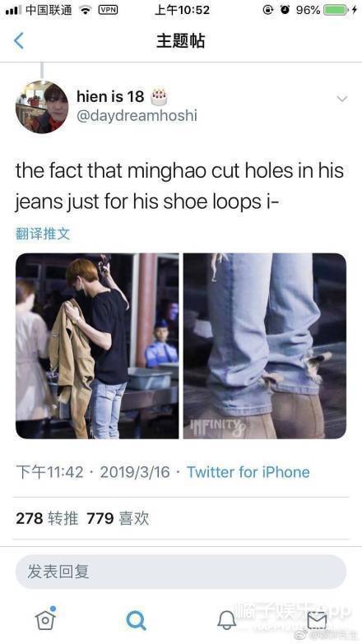View the 278 转推 retweets list
Image resolution: width=362 pixels, height=644 pixels.
47,518
